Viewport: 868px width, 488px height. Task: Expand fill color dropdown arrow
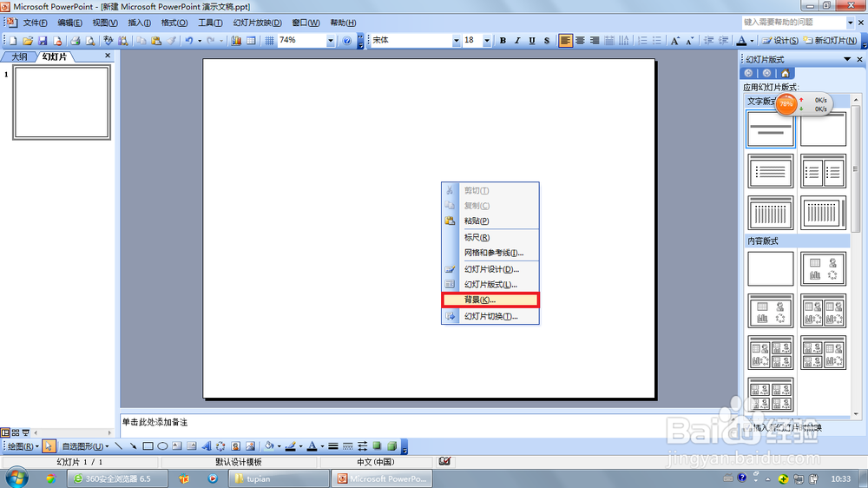tap(279, 446)
